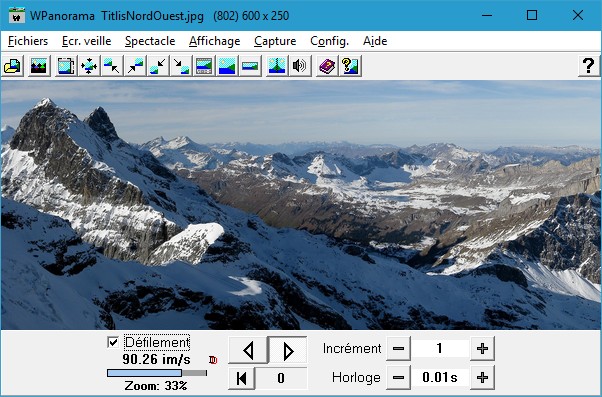
Task: Click the Zoom: 33% label
Action: [156, 385]
